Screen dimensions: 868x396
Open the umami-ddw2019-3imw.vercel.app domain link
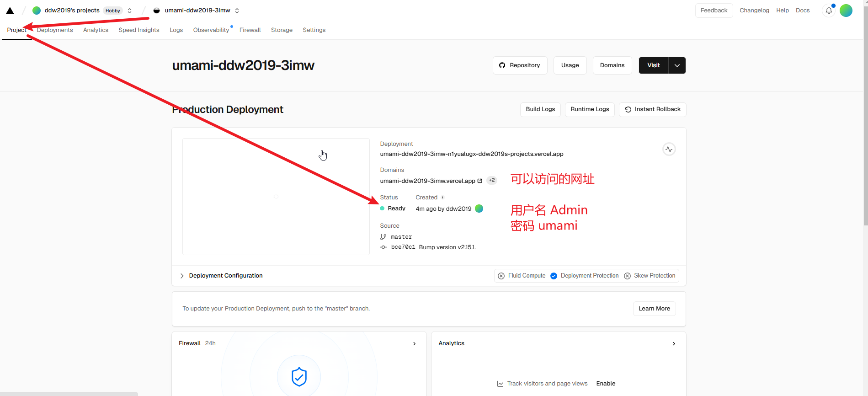click(x=427, y=181)
